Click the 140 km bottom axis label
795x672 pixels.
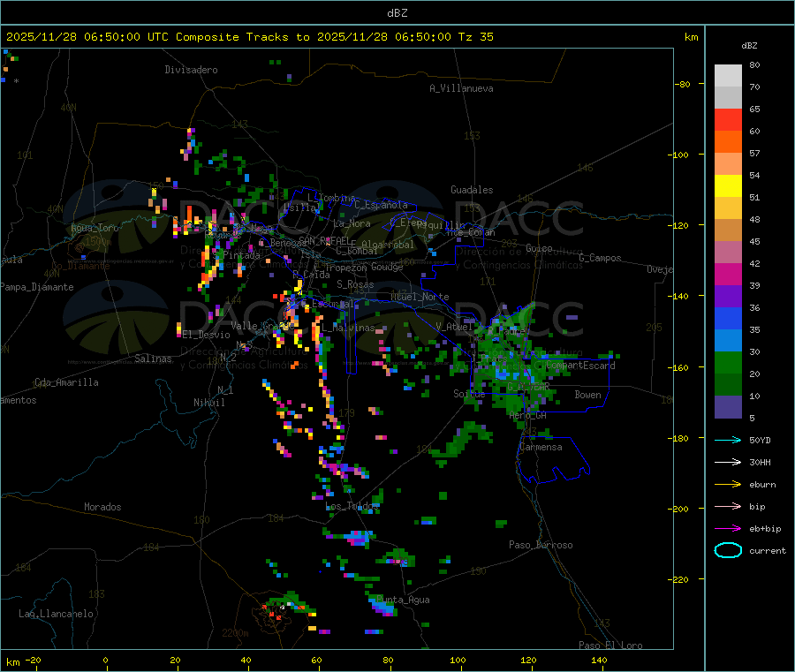[599, 660]
